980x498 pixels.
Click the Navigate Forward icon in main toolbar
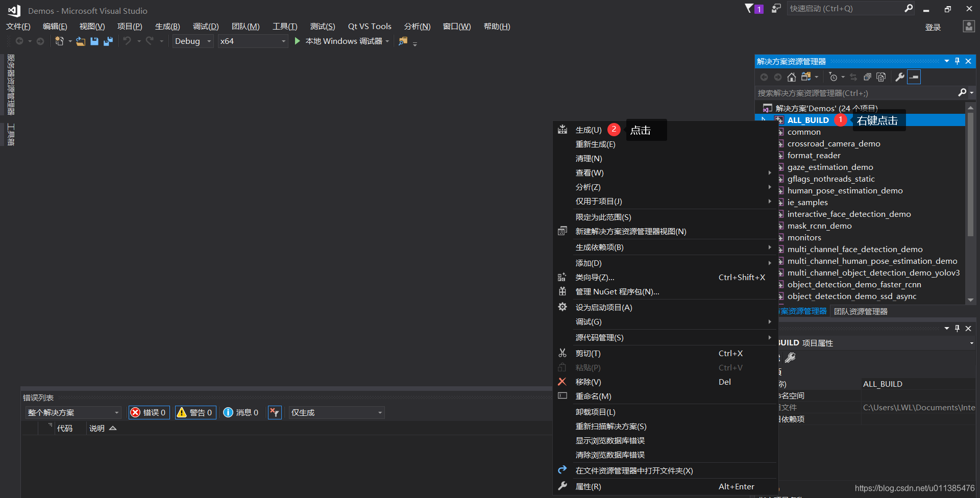coord(40,41)
